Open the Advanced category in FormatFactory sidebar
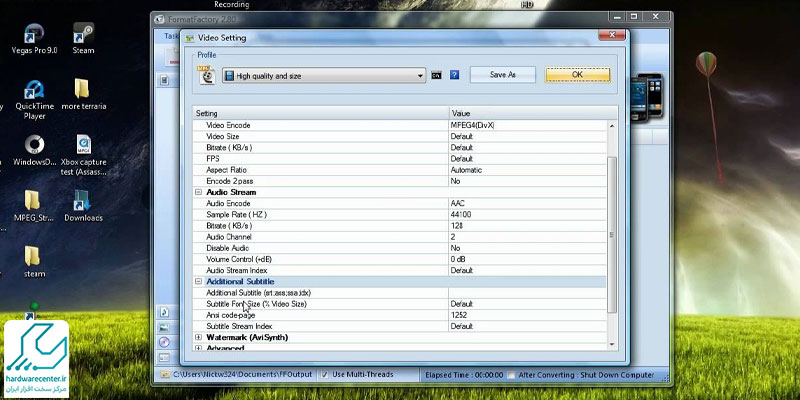This screenshot has width=800, height=400. click(164, 358)
